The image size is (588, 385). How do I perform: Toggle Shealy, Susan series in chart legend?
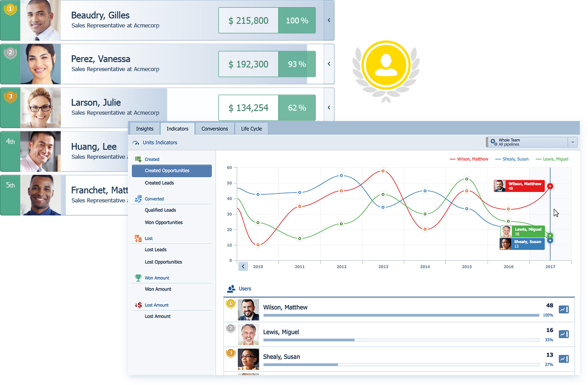pyautogui.click(x=512, y=159)
